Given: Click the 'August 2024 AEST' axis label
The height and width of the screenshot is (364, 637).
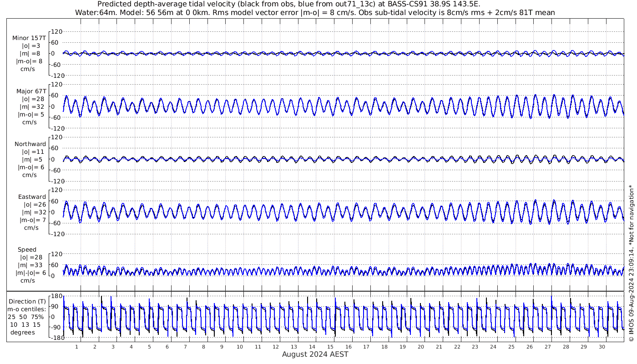Looking at the screenshot, I should pos(315,354).
